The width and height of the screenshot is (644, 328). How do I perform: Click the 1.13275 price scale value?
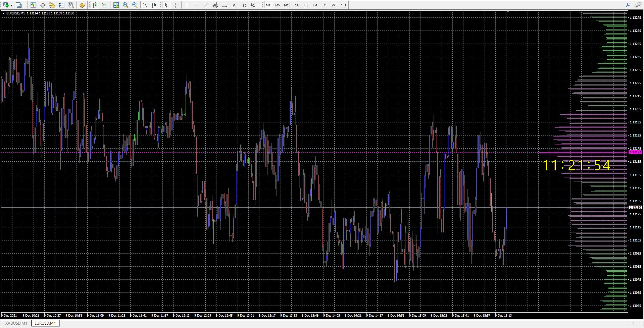[635, 18]
